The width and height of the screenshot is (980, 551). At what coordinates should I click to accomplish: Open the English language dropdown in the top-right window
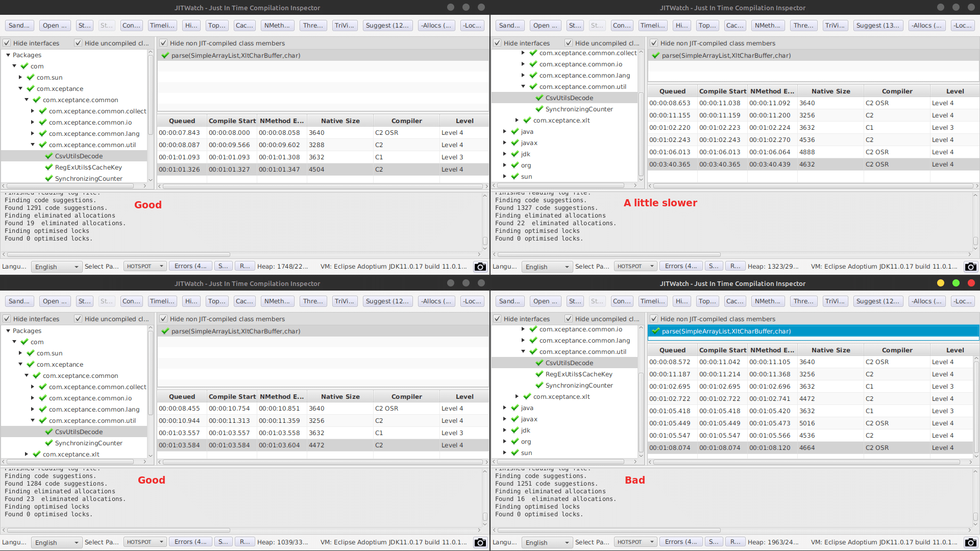click(x=547, y=267)
